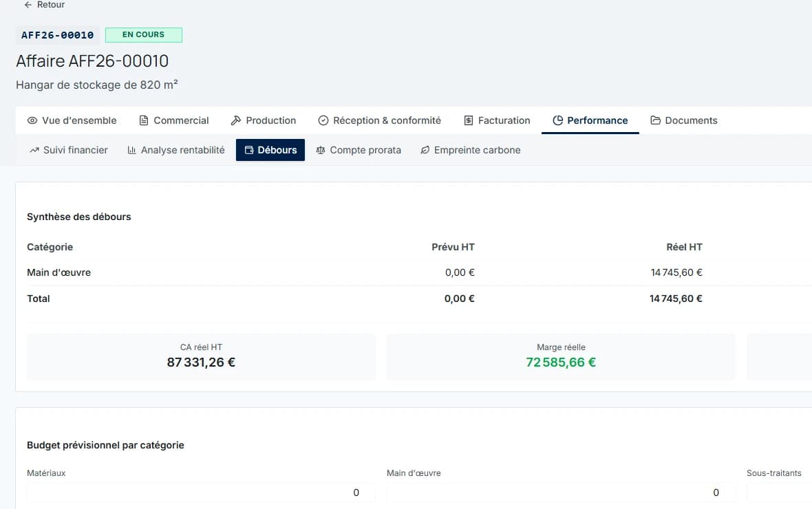View the Empreinte carbone sub-tab
This screenshot has width=812, height=509.
click(471, 150)
